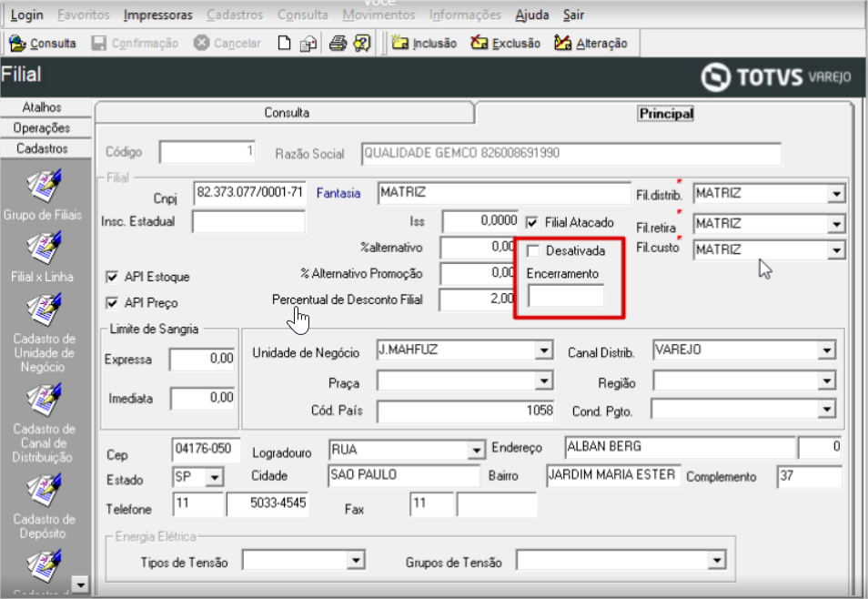This screenshot has height=599, width=868.
Task: Open the Favoritos menu
Action: coord(84,15)
